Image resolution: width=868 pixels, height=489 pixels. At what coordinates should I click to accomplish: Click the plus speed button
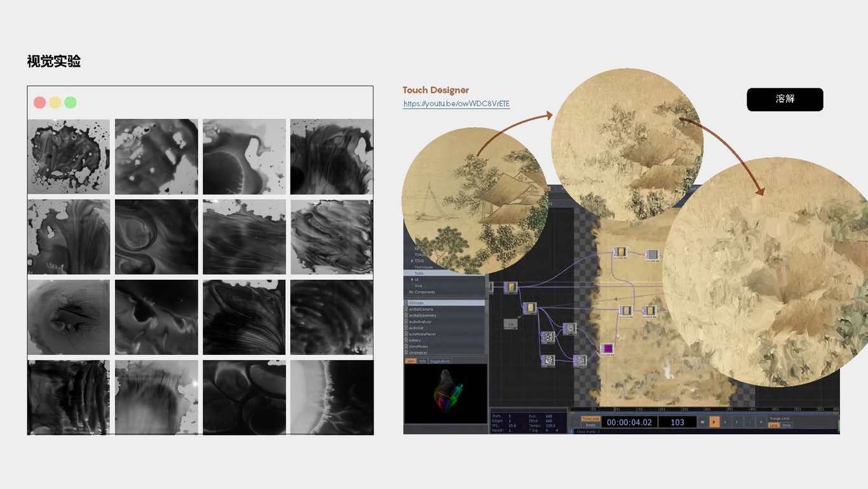coord(761,422)
